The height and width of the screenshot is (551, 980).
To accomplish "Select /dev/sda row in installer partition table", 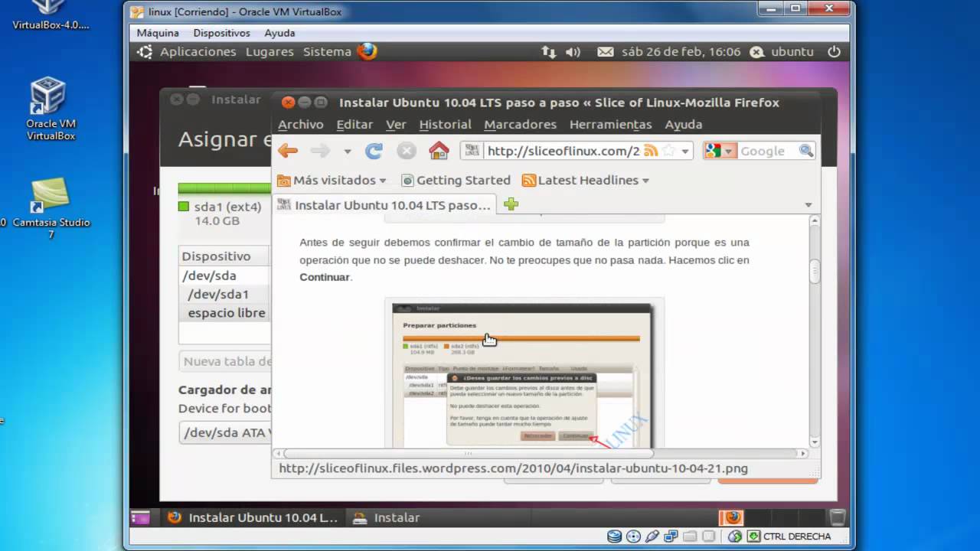I will coord(225,275).
